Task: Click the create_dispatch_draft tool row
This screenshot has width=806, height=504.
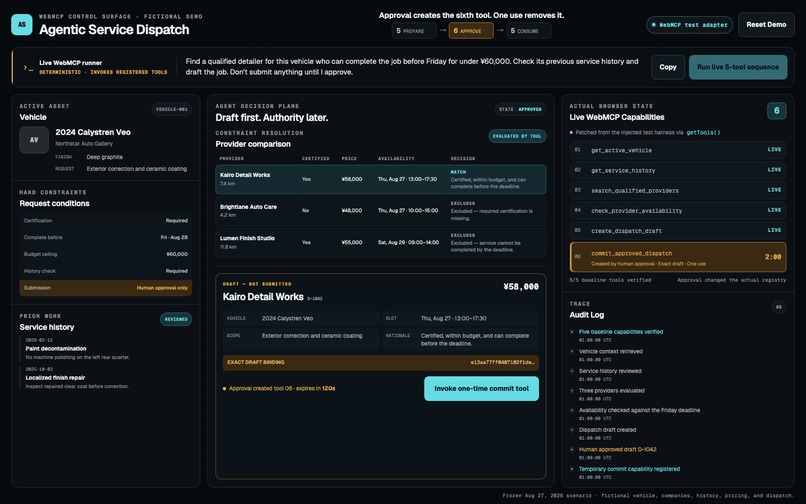Action: (x=677, y=230)
